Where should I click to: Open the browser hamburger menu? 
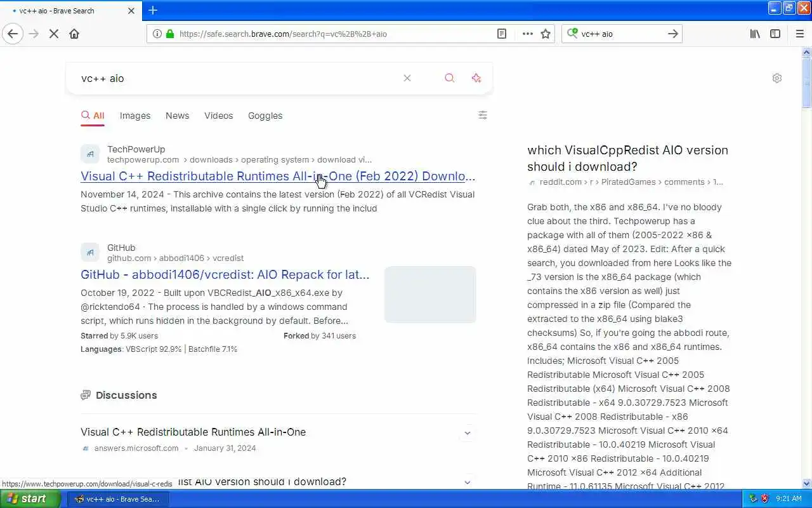tap(799, 34)
